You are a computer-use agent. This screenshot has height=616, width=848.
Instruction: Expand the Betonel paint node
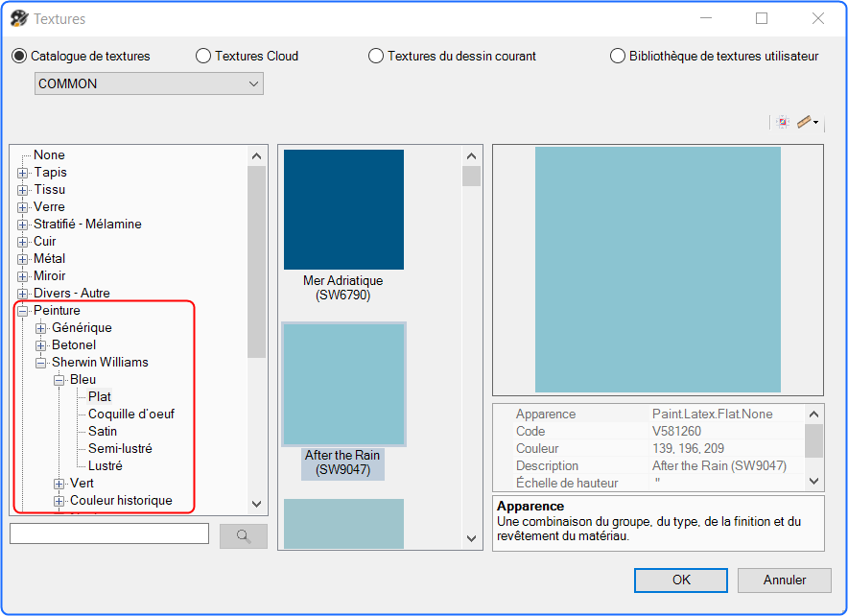(41, 346)
